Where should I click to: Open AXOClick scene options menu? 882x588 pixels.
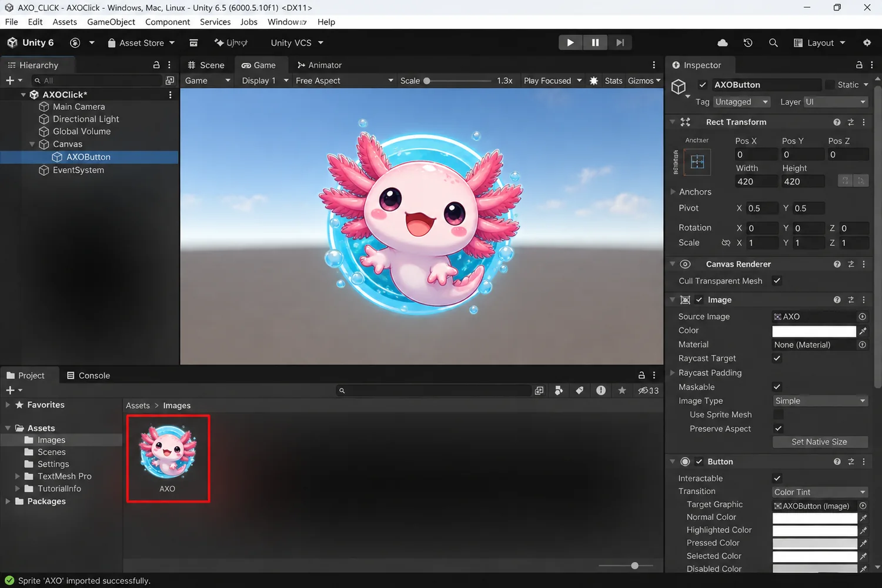(171, 95)
